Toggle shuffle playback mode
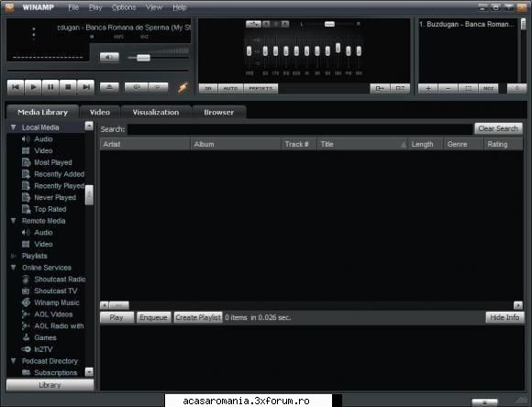 click(x=136, y=87)
